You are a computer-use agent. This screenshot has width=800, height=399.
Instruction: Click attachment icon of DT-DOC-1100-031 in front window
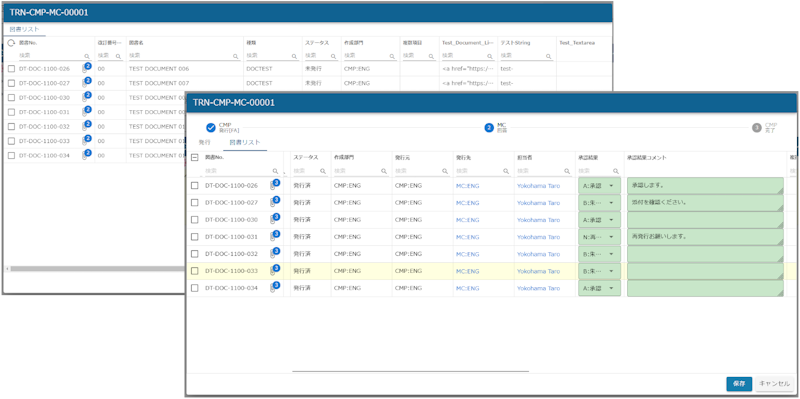pos(275,236)
